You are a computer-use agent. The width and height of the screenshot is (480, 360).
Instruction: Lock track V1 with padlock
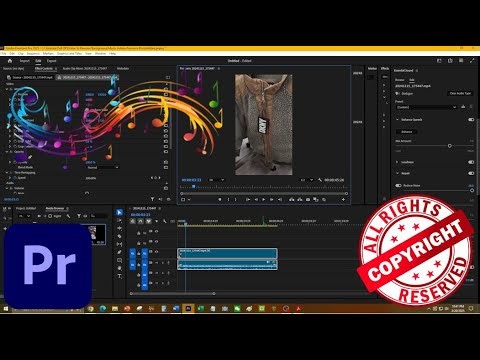pyautogui.click(x=139, y=253)
